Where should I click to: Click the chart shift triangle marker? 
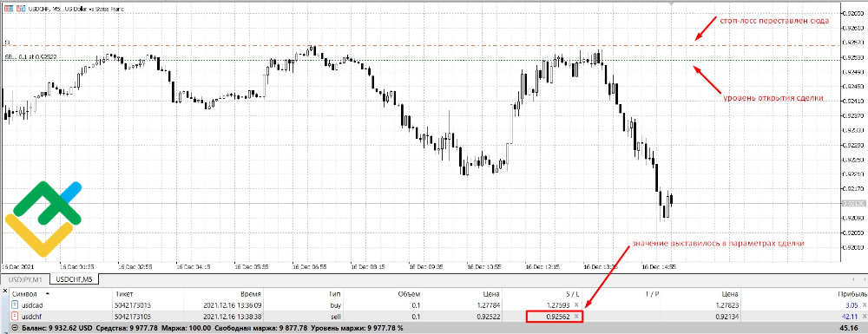(672, 4)
